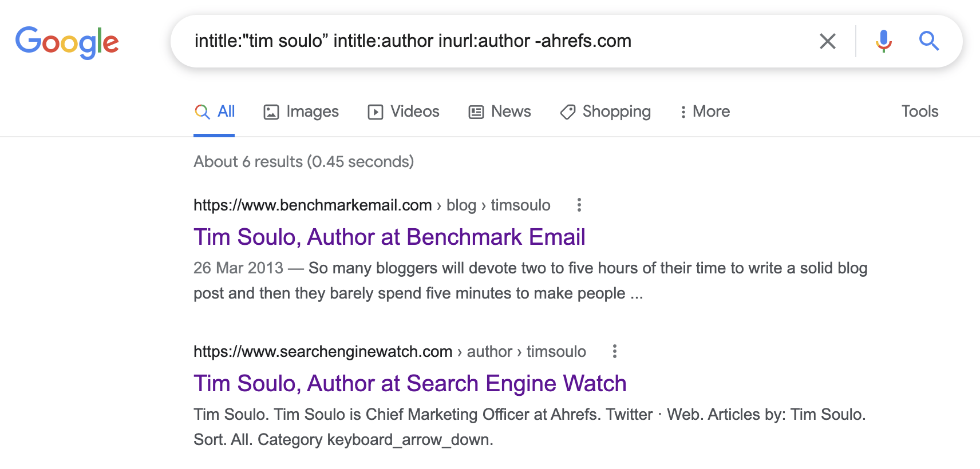Click the 'blog' breadcrumb under Benchmark Email
Screen dimensions: 980x469
461,205
